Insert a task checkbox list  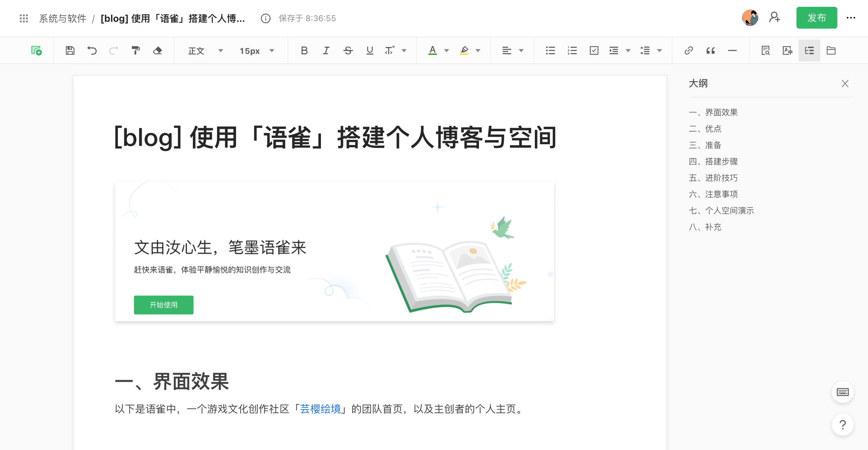point(594,50)
